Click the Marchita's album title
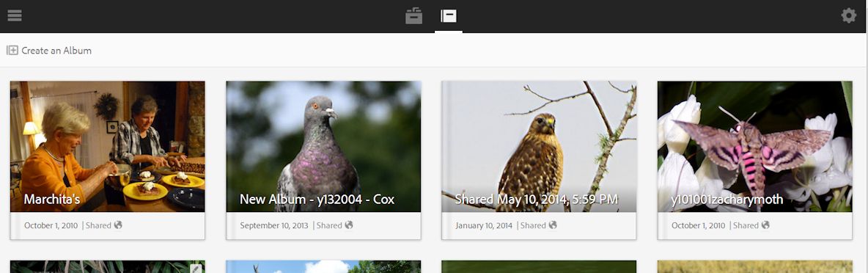The image size is (868, 273). (x=52, y=200)
